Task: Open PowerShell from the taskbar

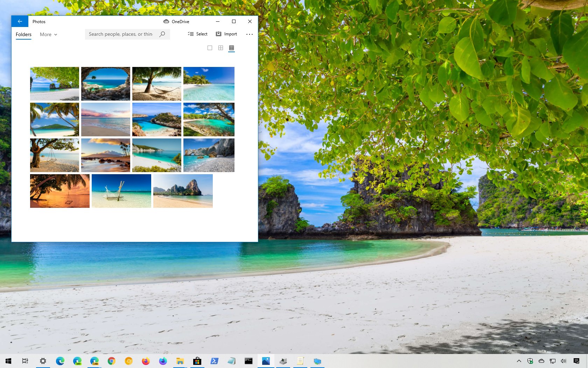Action: coord(215,361)
